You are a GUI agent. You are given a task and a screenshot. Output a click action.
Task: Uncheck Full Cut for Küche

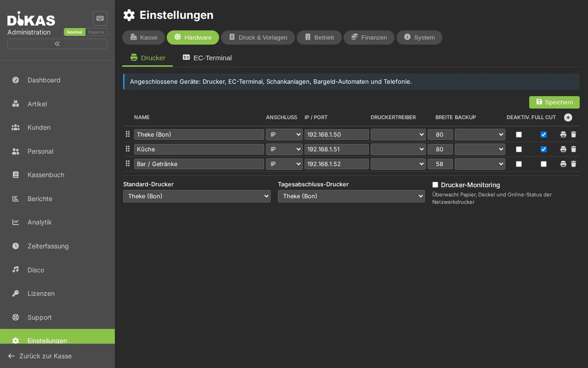tap(543, 149)
